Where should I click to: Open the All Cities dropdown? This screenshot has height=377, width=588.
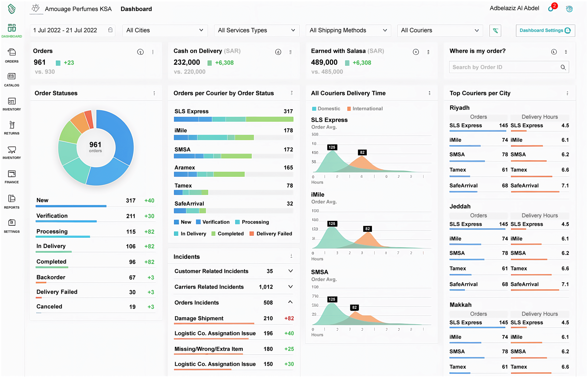165,30
